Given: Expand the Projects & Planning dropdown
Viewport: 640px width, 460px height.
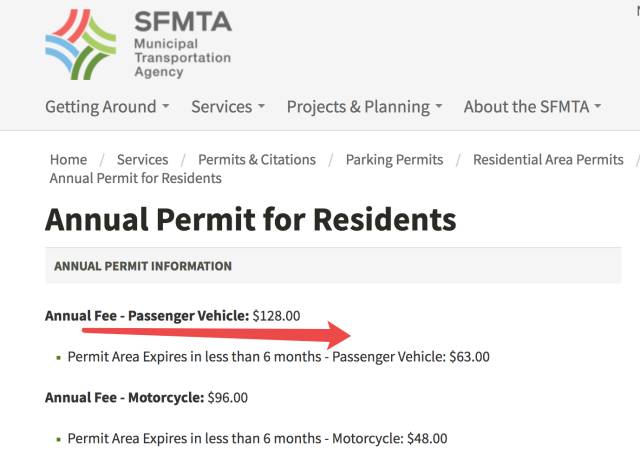Looking at the screenshot, I should [x=365, y=106].
